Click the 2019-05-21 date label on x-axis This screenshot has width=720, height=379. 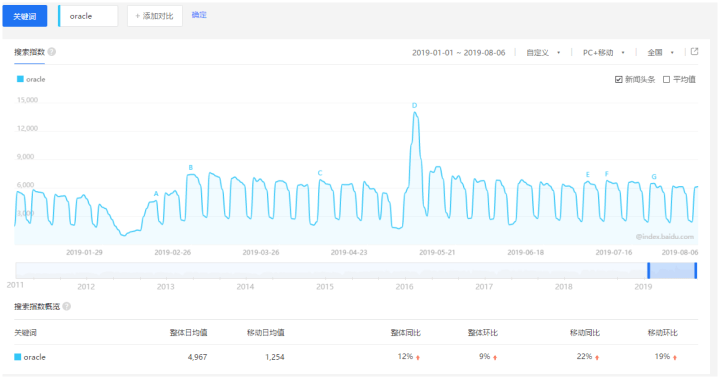[437, 252]
